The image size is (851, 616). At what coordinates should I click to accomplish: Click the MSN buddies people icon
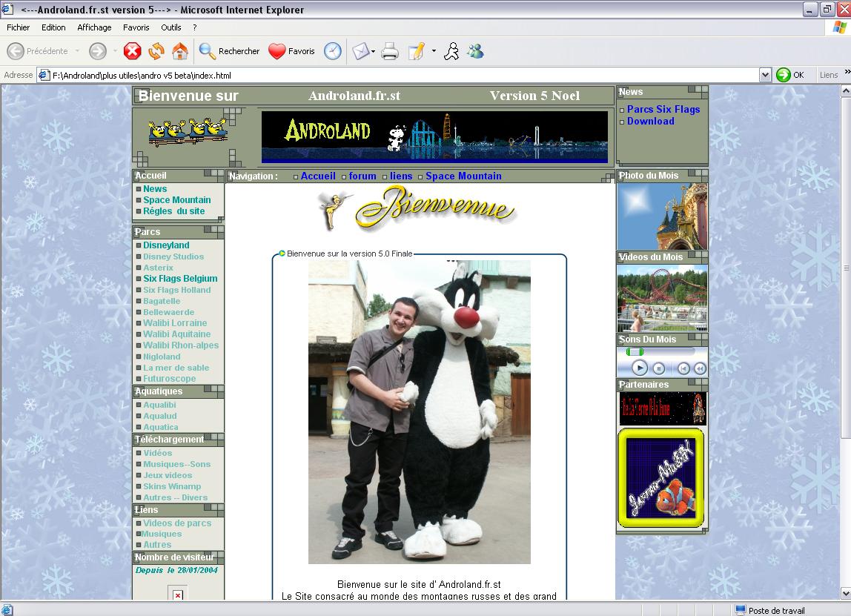tap(476, 51)
